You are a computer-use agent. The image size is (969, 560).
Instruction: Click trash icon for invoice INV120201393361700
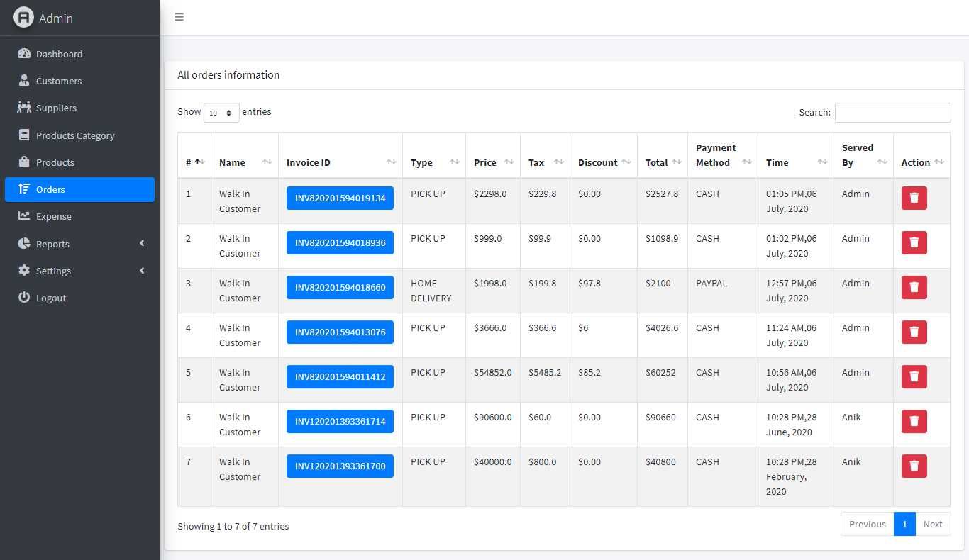(914, 466)
